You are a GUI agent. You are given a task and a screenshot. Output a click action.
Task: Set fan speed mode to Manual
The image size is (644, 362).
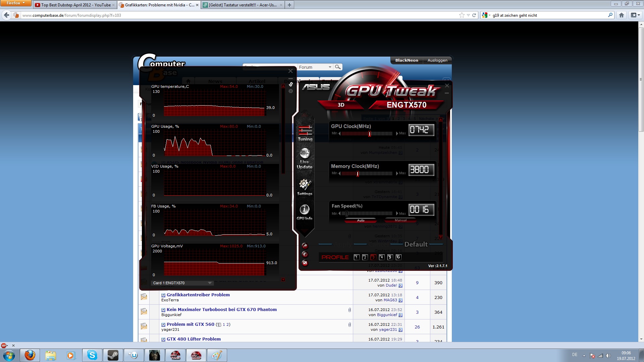(x=400, y=220)
